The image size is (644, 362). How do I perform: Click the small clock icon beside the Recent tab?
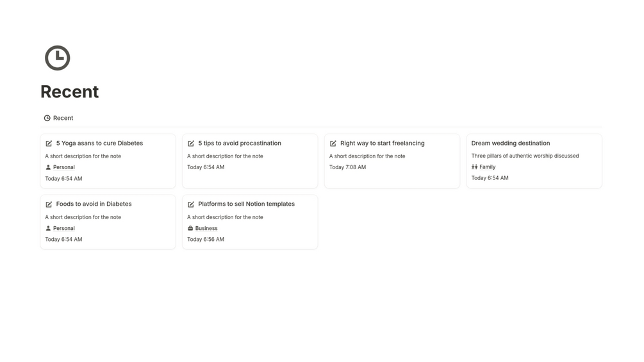point(47,118)
